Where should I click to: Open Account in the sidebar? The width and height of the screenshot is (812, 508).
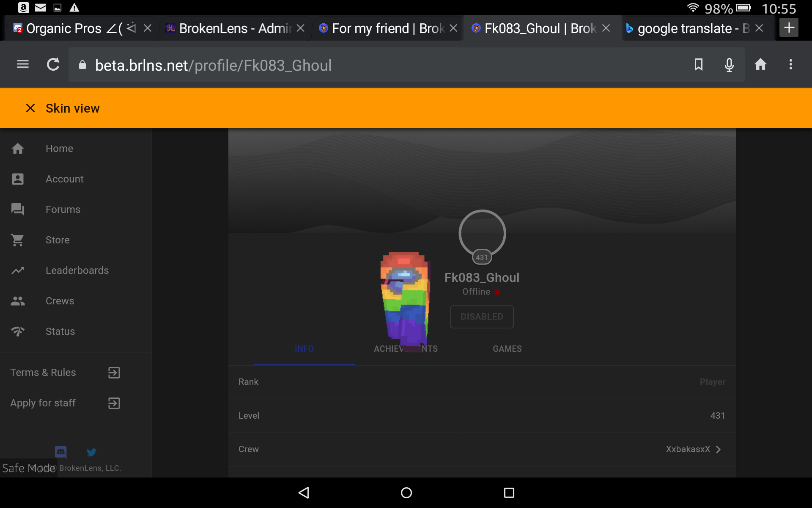click(76, 179)
